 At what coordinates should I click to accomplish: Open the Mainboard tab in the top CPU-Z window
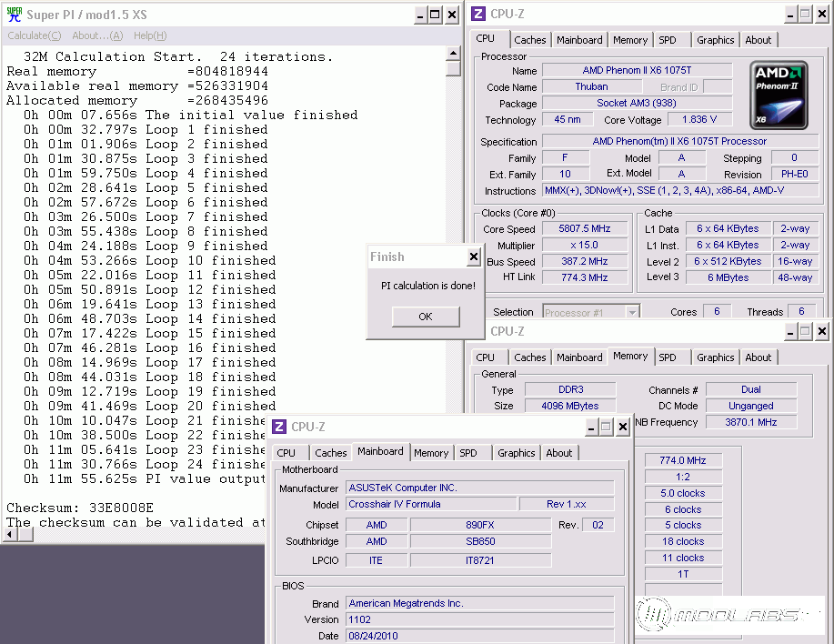tap(579, 40)
